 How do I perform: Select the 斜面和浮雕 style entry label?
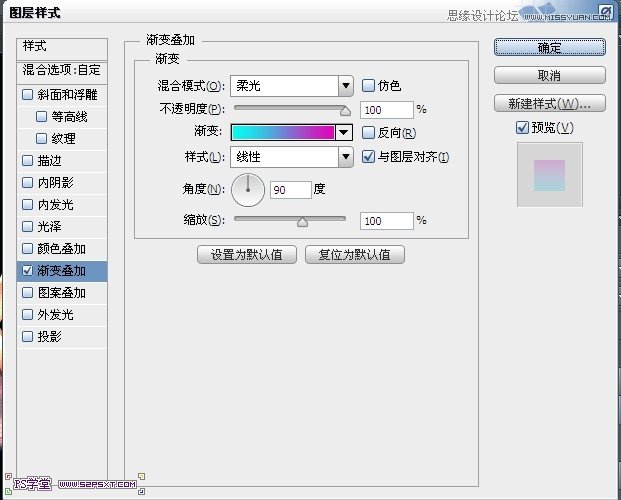click(67, 95)
